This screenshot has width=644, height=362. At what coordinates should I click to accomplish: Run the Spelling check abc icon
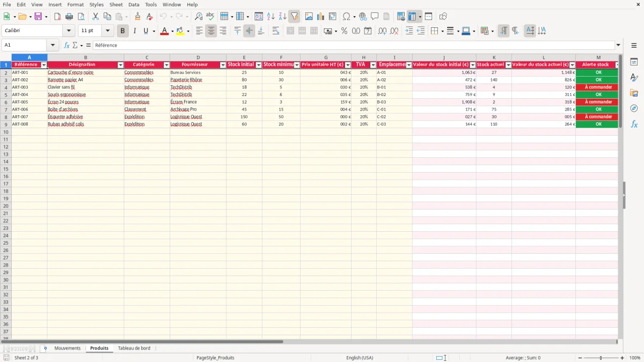point(210,17)
